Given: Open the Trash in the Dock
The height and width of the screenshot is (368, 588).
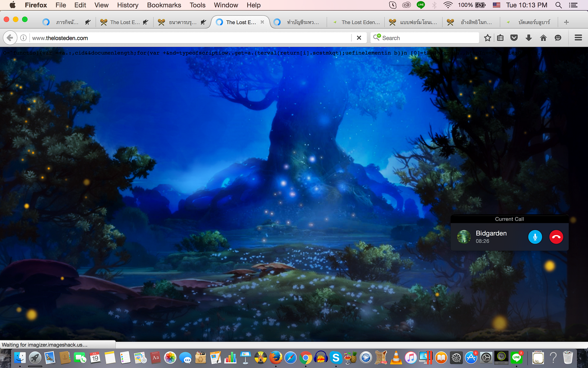Looking at the screenshot, I should pos(568,358).
